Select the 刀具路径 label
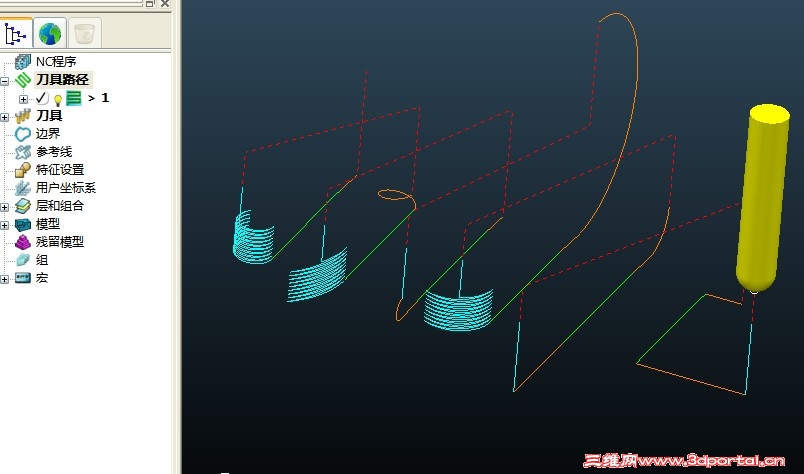The width and height of the screenshot is (804, 474). [x=62, y=80]
